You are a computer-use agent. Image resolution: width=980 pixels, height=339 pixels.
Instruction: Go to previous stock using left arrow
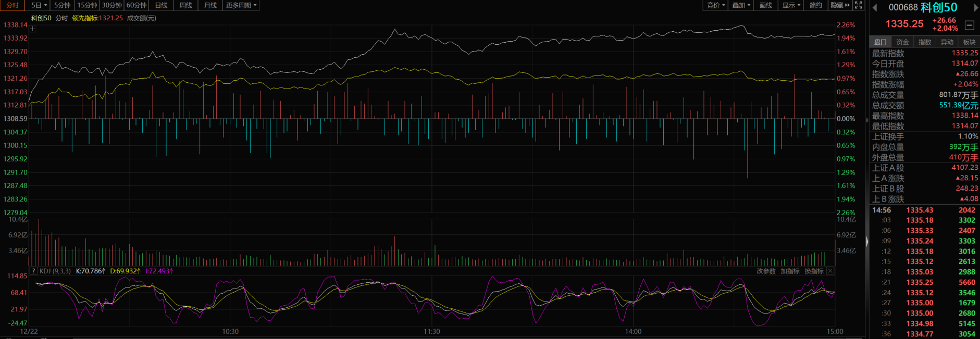coord(875,7)
